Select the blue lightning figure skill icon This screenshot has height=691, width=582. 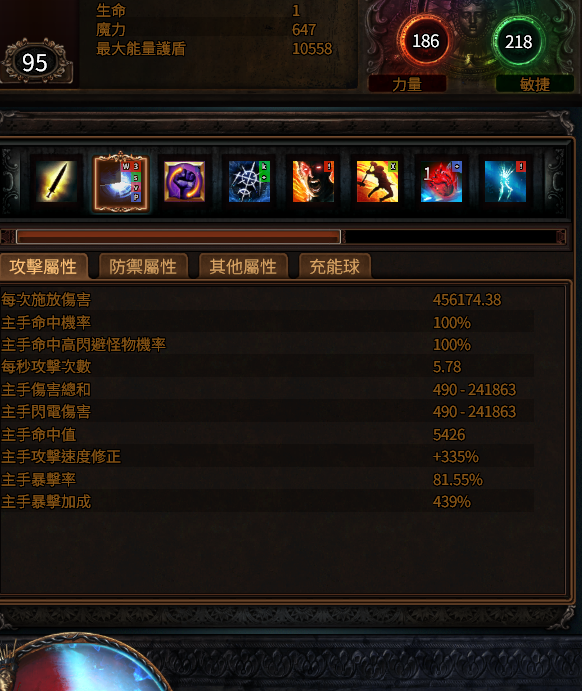coord(505,182)
